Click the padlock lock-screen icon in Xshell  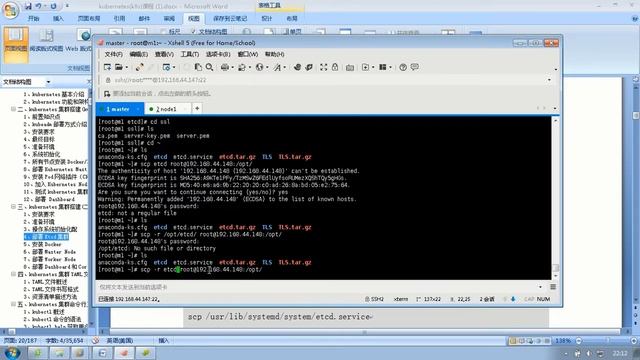coord(335,67)
